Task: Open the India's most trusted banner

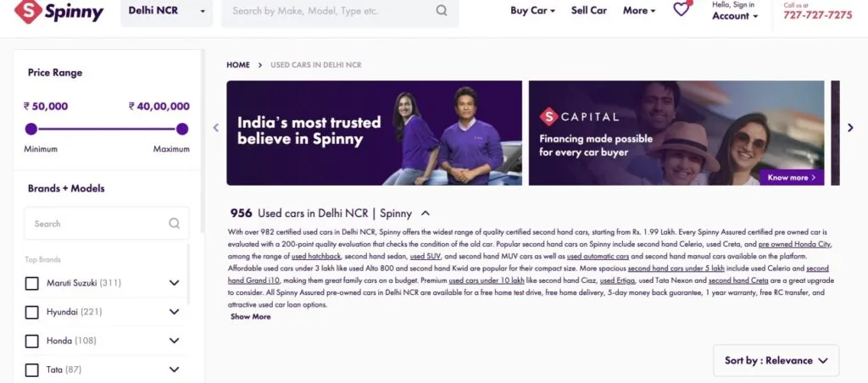Action: (x=374, y=133)
